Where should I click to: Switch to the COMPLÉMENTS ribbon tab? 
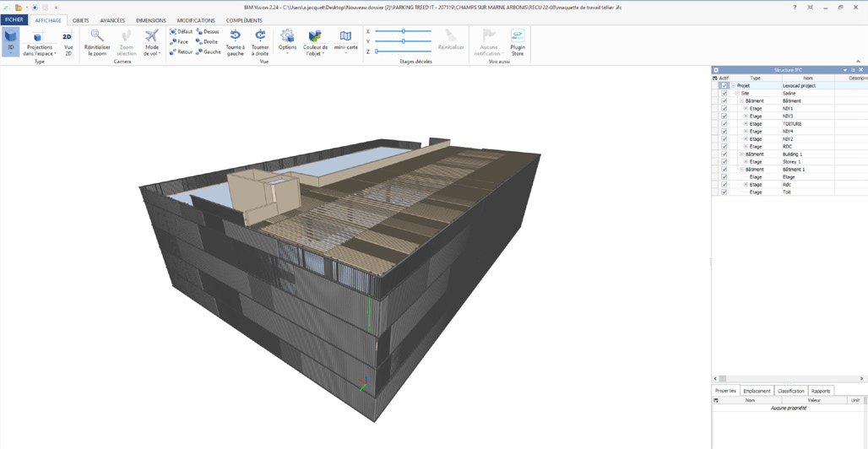tap(244, 20)
